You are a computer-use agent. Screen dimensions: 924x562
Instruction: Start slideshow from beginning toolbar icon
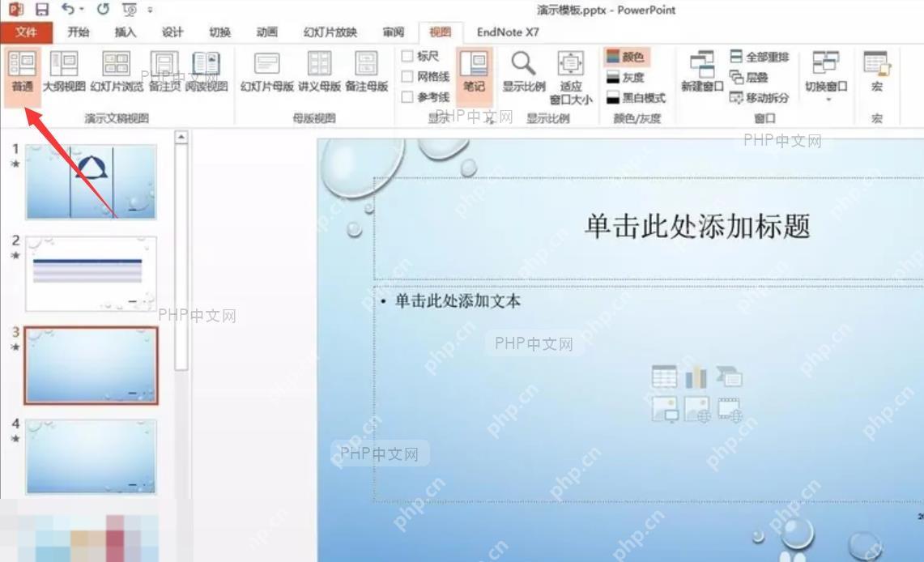pyautogui.click(x=130, y=10)
